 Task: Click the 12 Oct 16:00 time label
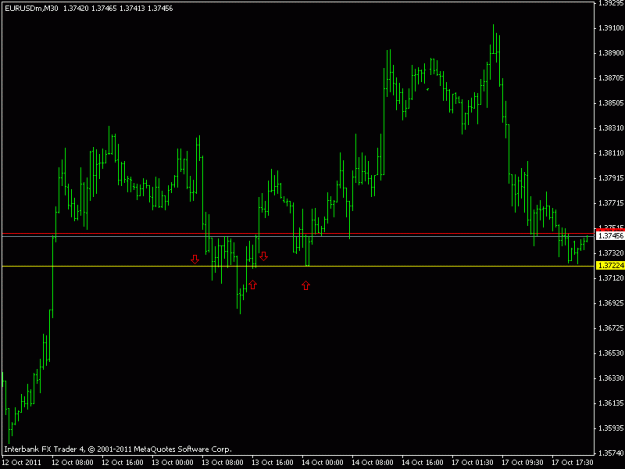pyautogui.click(x=122, y=463)
